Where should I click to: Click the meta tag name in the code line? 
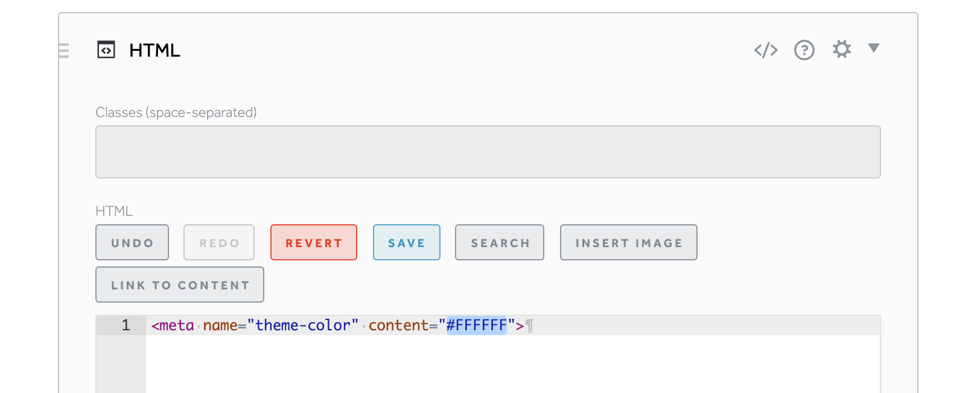click(177, 325)
